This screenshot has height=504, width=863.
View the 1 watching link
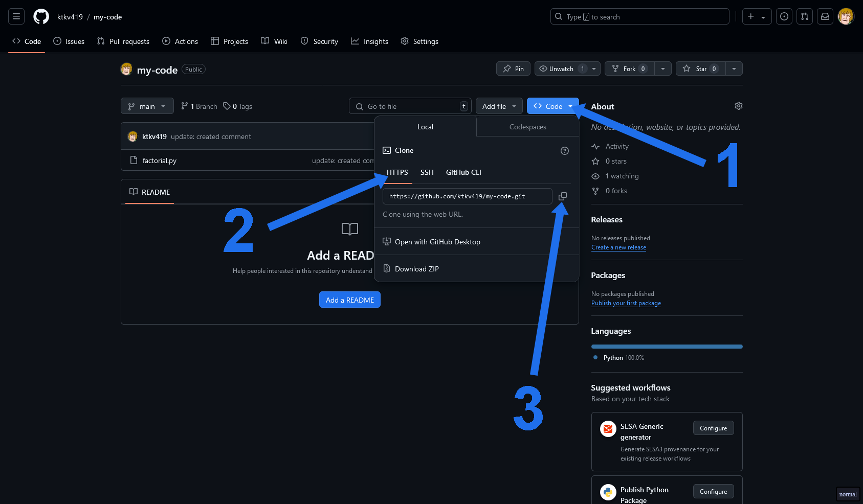pos(622,176)
